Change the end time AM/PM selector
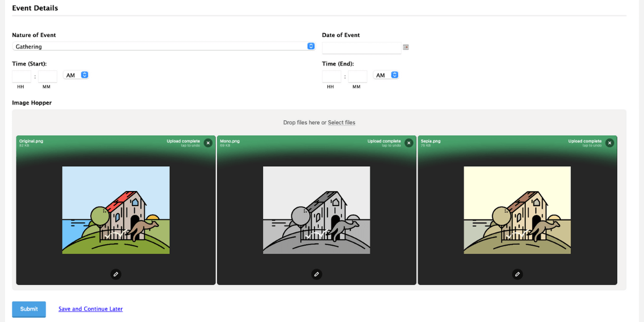 [386, 75]
